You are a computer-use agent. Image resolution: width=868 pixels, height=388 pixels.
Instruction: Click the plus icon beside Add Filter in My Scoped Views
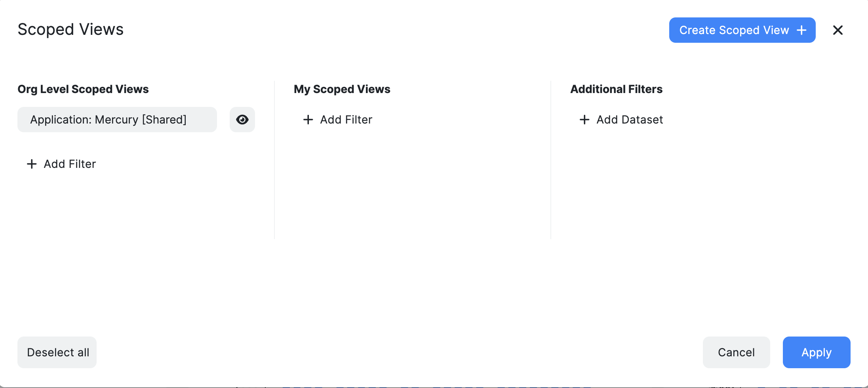[308, 120]
